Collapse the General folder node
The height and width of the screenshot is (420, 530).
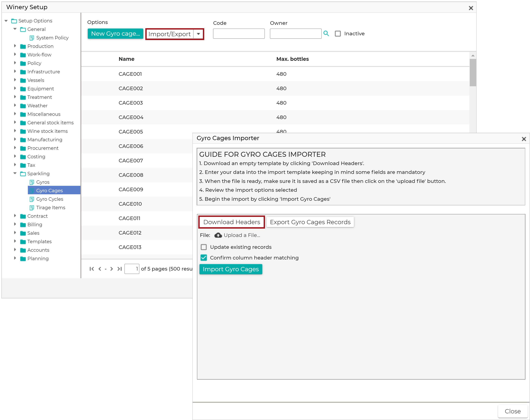[x=15, y=29]
